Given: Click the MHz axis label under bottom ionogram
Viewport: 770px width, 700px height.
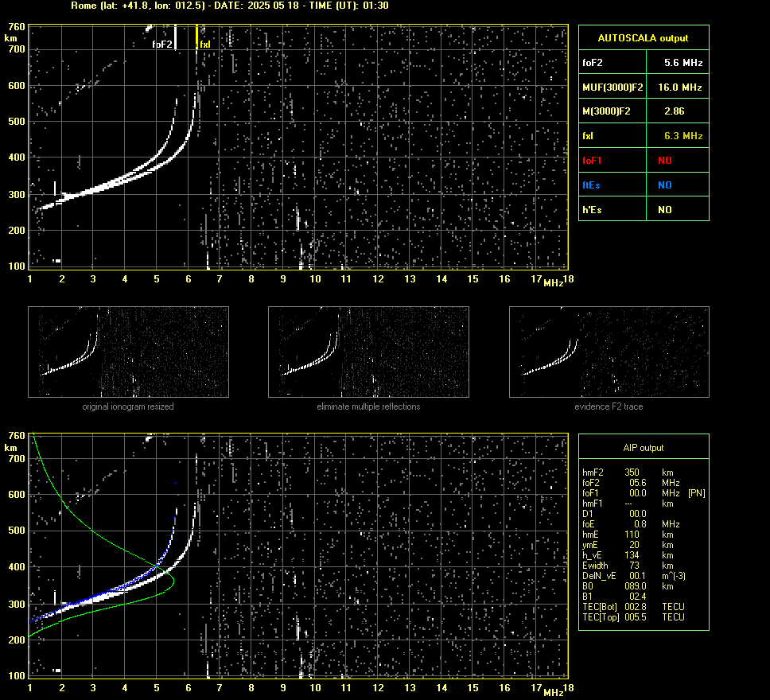Looking at the screenshot, I should [554, 693].
